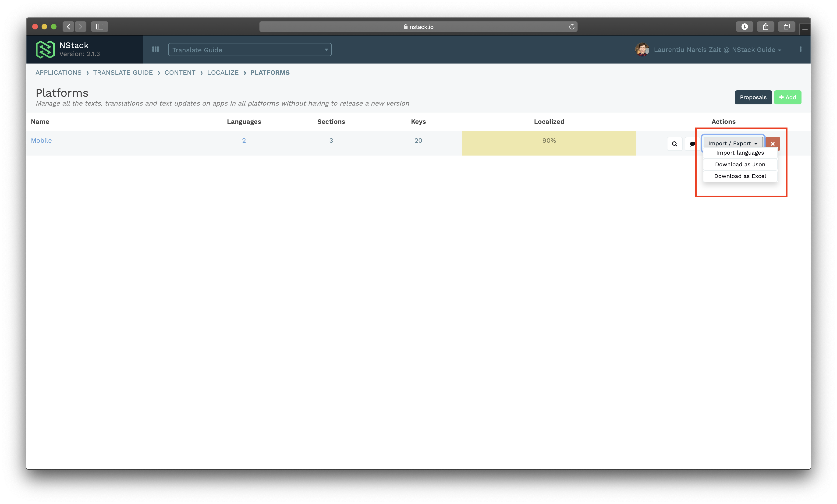Image resolution: width=837 pixels, height=504 pixels.
Task: Choose Import languages from the menu
Action: coord(740,153)
